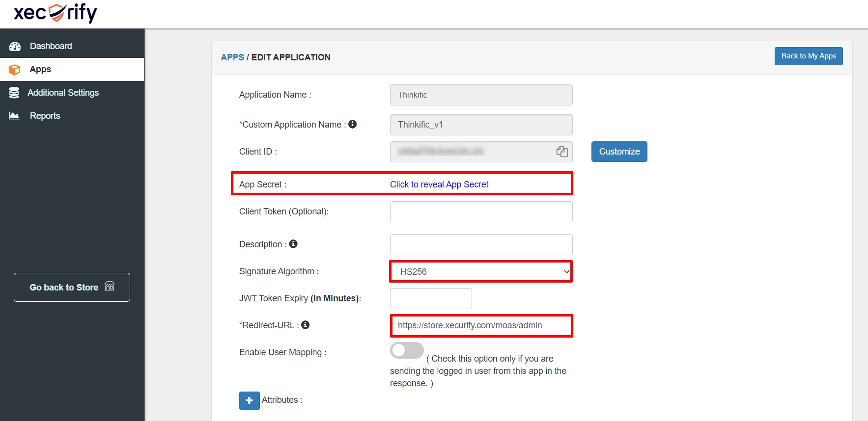Click the plus icon to add Attributes
The height and width of the screenshot is (421, 868).
tap(250, 400)
